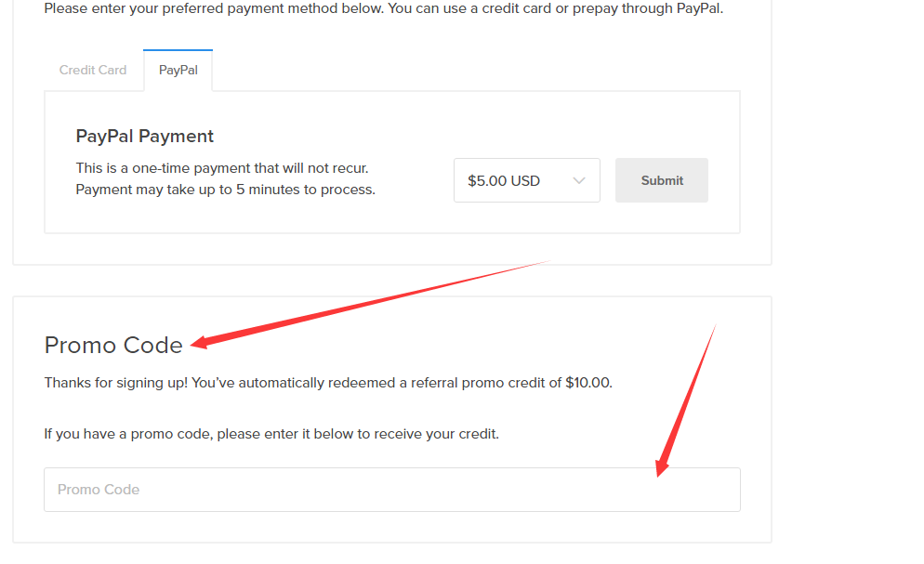Click 'If you have a promo code' instruction line

point(271,434)
